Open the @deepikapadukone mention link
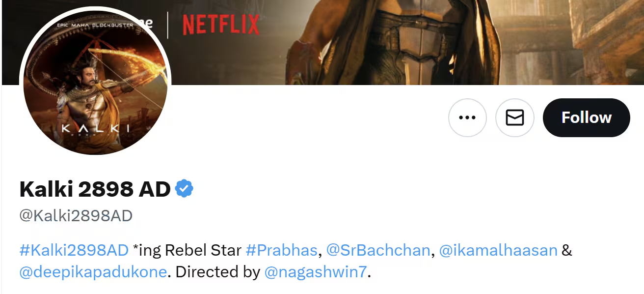This screenshot has height=294, width=644. coord(93,272)
